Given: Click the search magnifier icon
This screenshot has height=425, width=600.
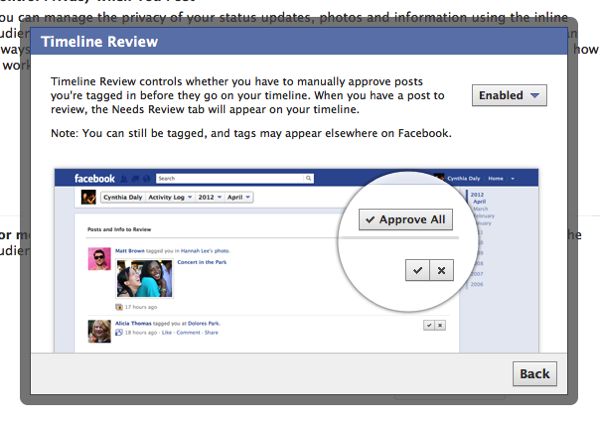Looking at the screenshot, I should click(308, 178).
